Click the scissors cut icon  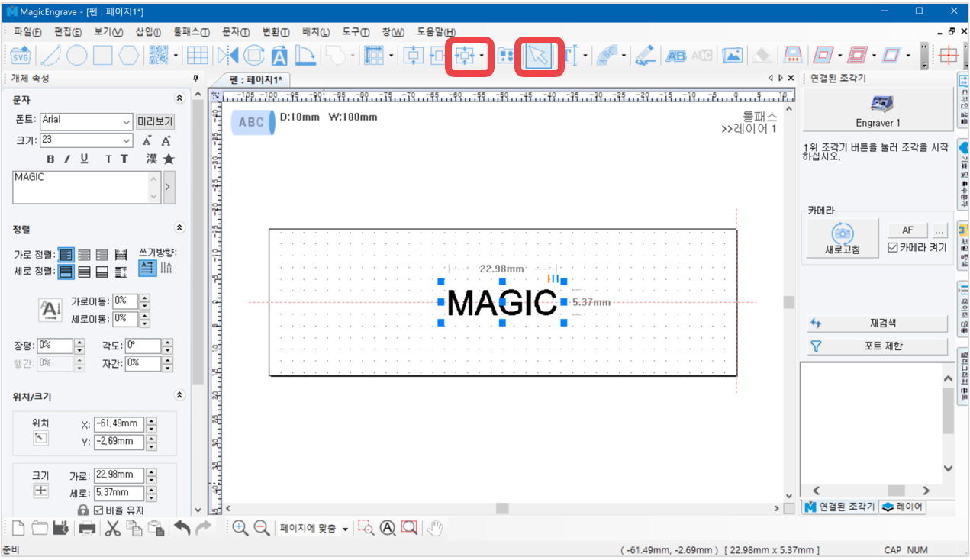click(112, 528)
